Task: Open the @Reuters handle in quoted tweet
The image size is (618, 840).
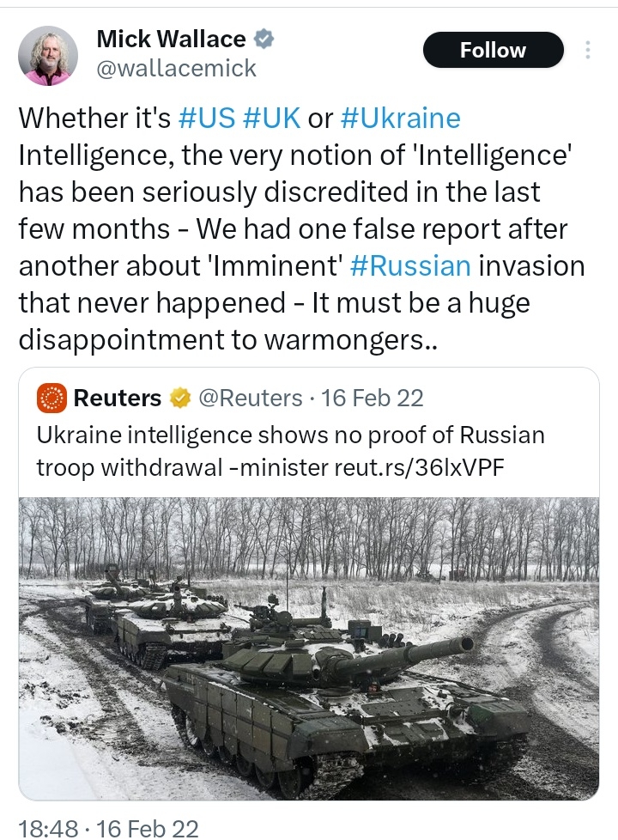Action: pos(251,399)
